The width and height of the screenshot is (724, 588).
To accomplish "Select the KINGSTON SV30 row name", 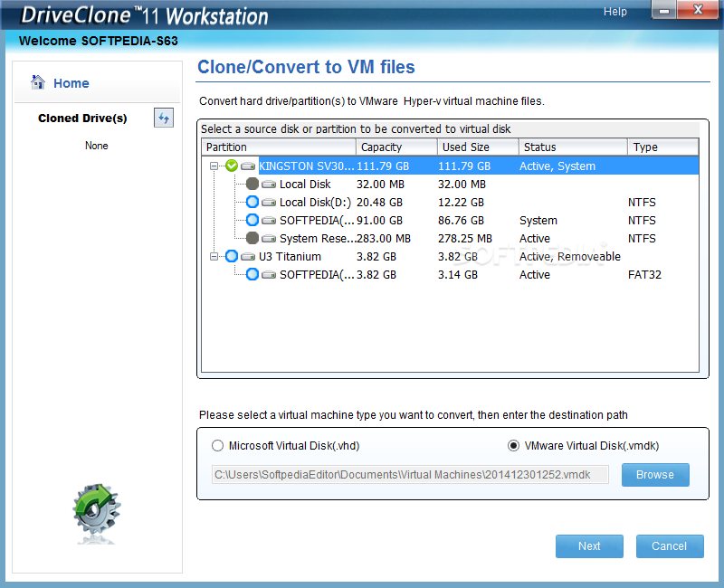I will click(x=307, y=166).
